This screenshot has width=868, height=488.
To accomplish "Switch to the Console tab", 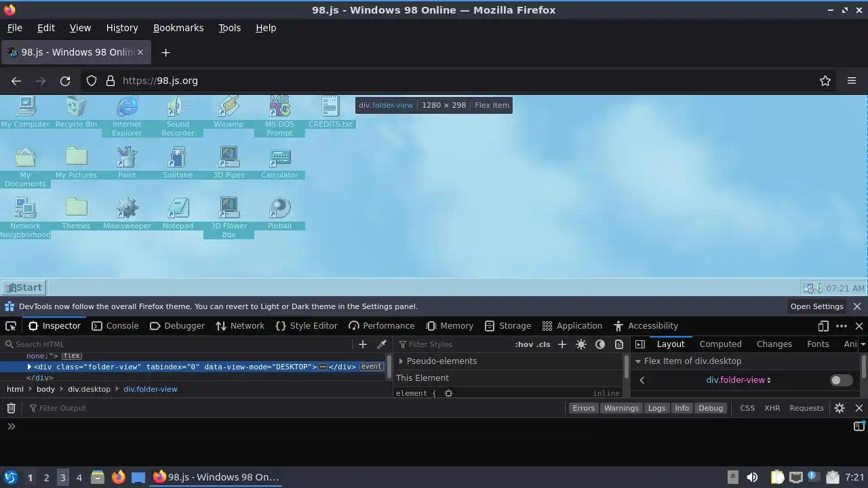I will [115, 326].
